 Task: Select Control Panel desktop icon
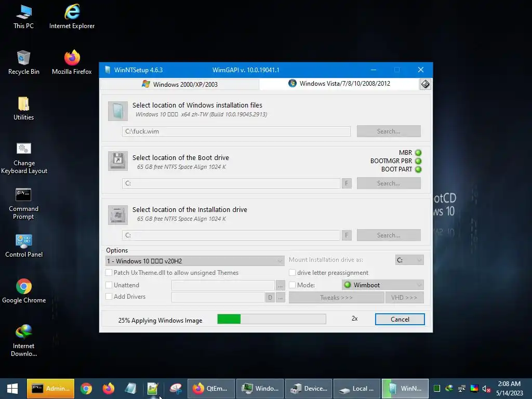tap(24, 246)
